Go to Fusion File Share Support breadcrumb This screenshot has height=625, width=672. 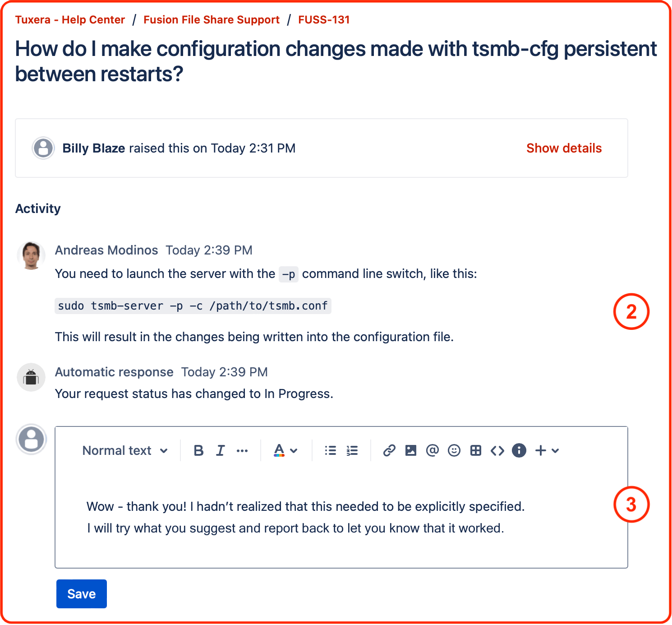click(211, 19)
